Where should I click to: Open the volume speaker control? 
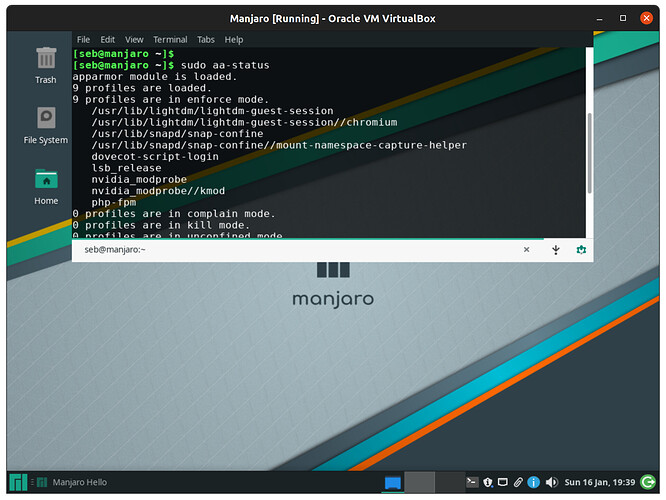coord(551,482)
